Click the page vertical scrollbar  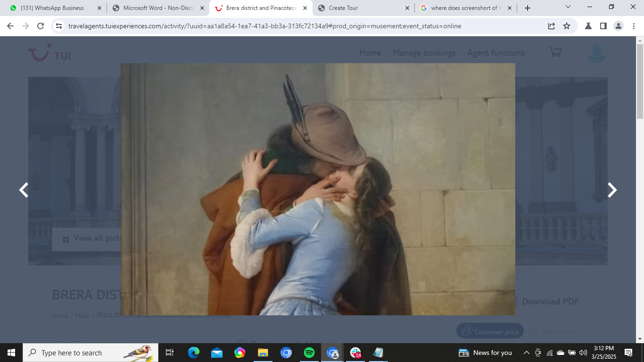(640, 81)
